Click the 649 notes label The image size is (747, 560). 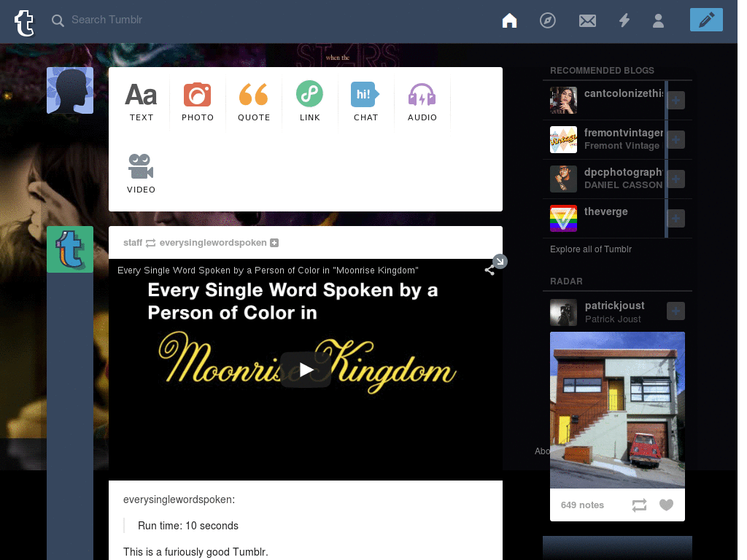point(582,505)
